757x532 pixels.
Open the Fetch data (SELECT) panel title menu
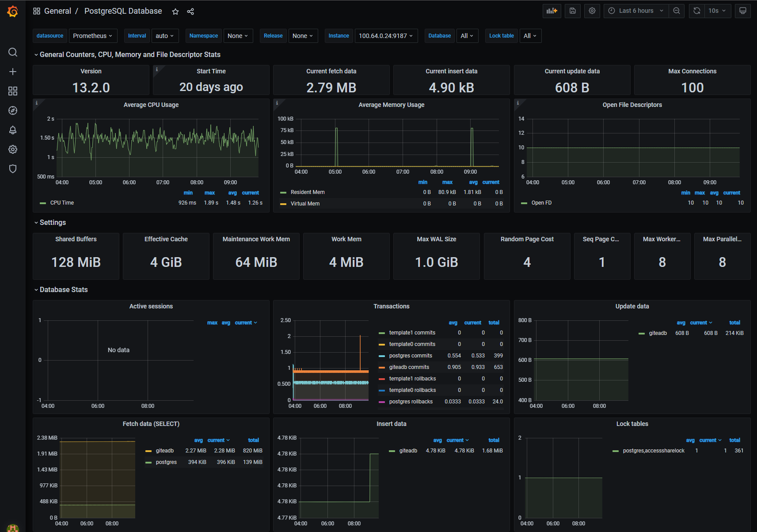151,424
